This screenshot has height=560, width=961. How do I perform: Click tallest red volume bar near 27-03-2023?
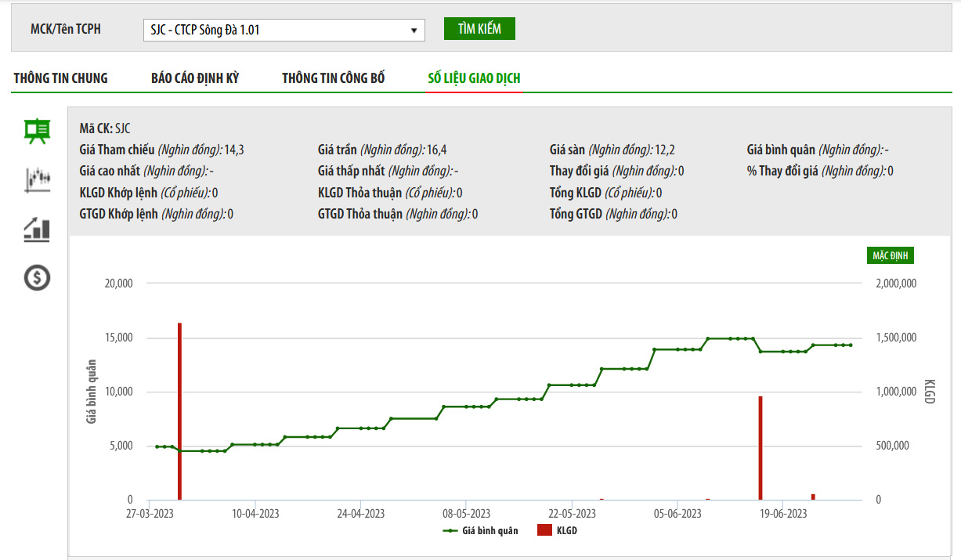tap(179, 411)
